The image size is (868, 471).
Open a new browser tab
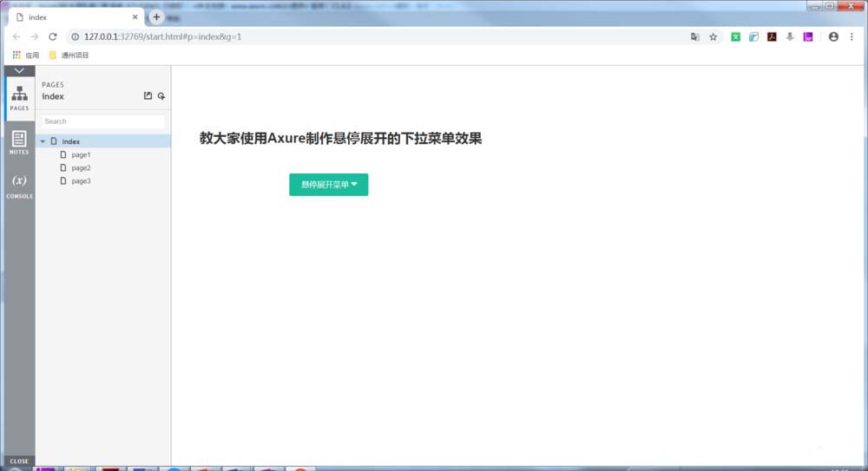click(156, 17)
